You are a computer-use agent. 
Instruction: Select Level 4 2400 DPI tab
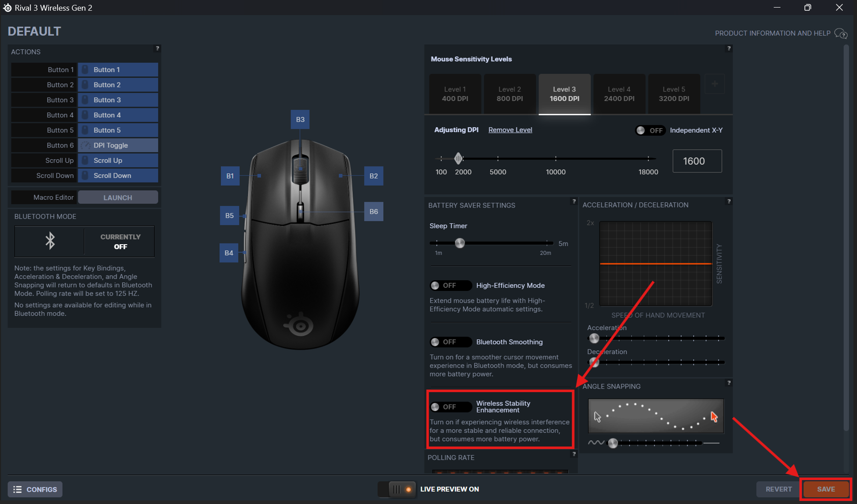pos(619,94)
